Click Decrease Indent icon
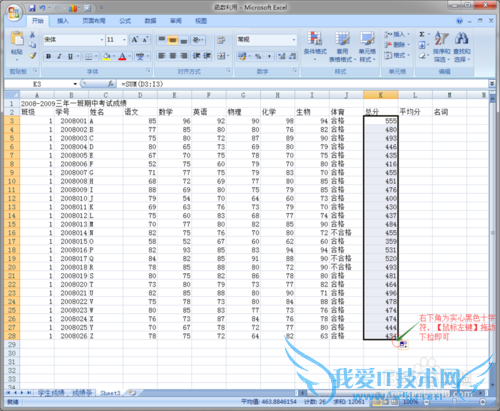 point(196,56)
